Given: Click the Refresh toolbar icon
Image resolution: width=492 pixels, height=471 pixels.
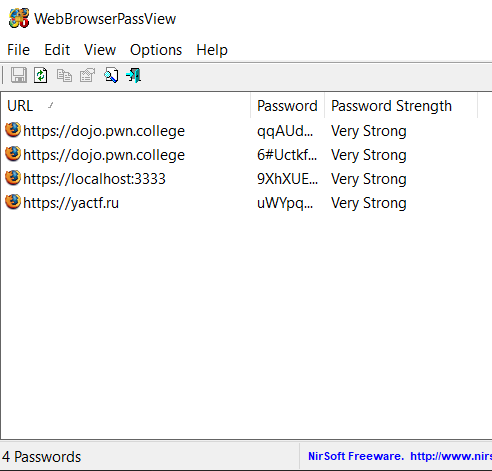Looking at the screenshot, I should coord(41,75).
